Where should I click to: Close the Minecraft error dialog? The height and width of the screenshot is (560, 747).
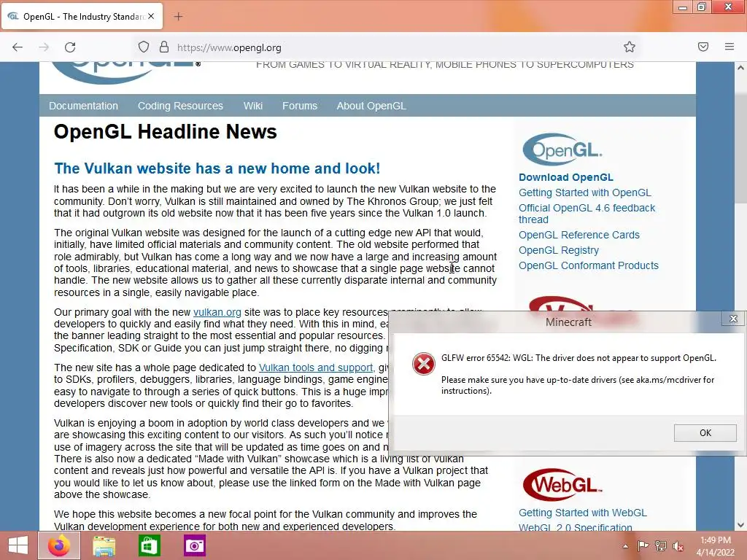click(733, 319)
